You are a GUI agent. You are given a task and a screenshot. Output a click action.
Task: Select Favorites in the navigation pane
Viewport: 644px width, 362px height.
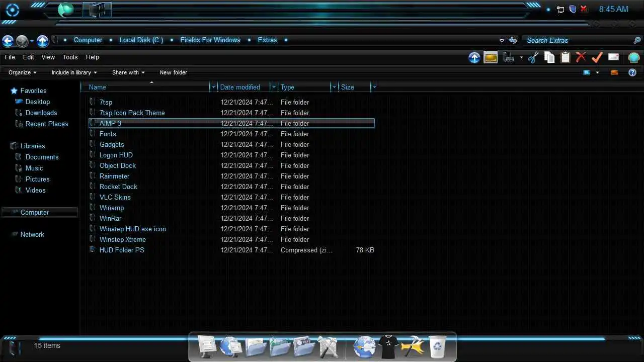33,91
